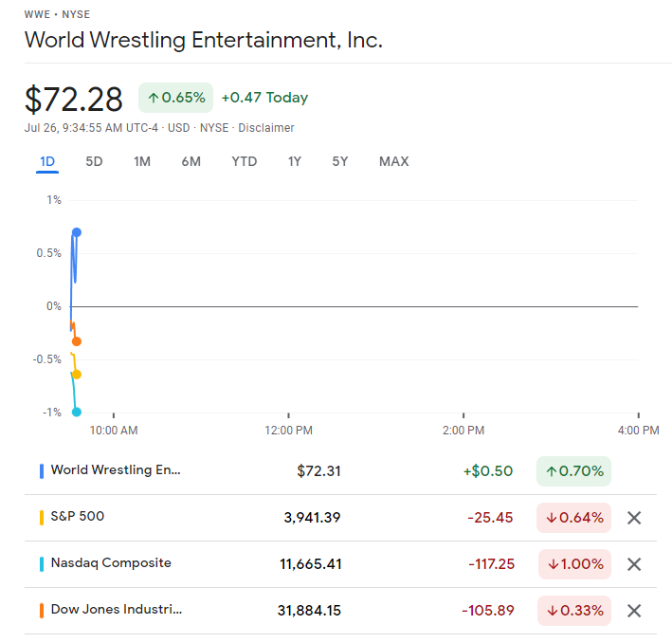Image resolution: width=672 pixels, height=643 pixels.
Task: Click the -25.45 S&P 500 change
Action: [490, 518]
